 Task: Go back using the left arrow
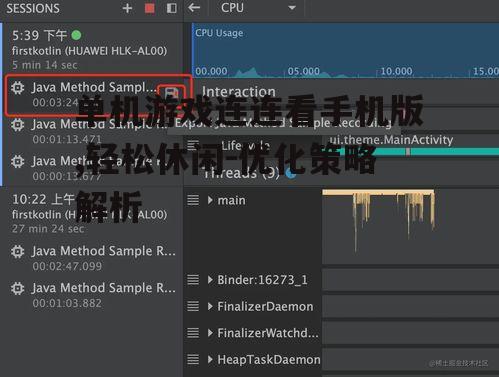[x=194, y=7]
